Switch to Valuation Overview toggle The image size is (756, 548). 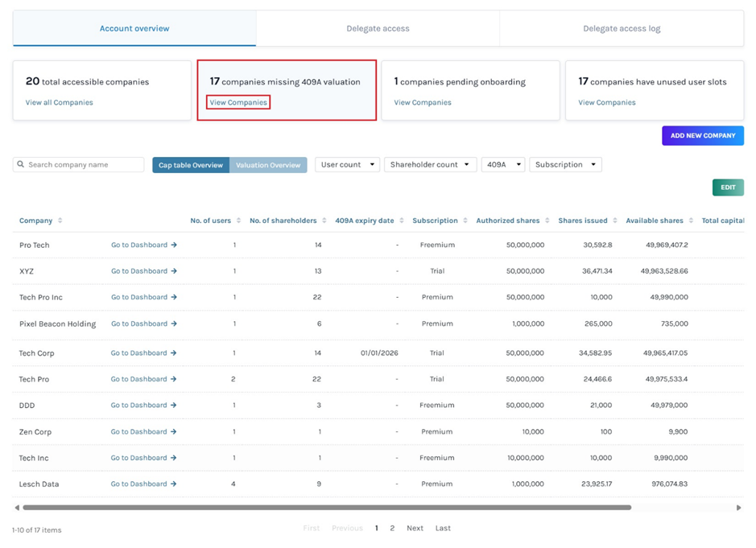click(x=268, y=165)
